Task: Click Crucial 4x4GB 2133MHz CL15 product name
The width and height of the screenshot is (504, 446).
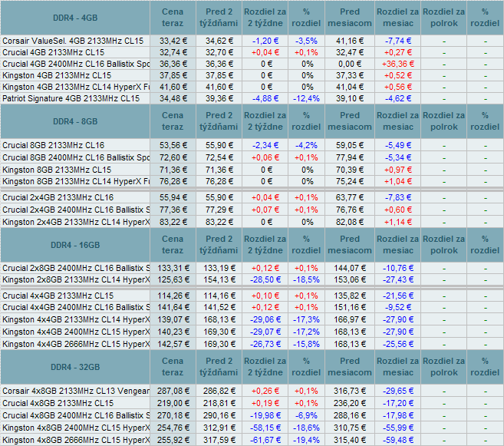Action: [58, 296]
